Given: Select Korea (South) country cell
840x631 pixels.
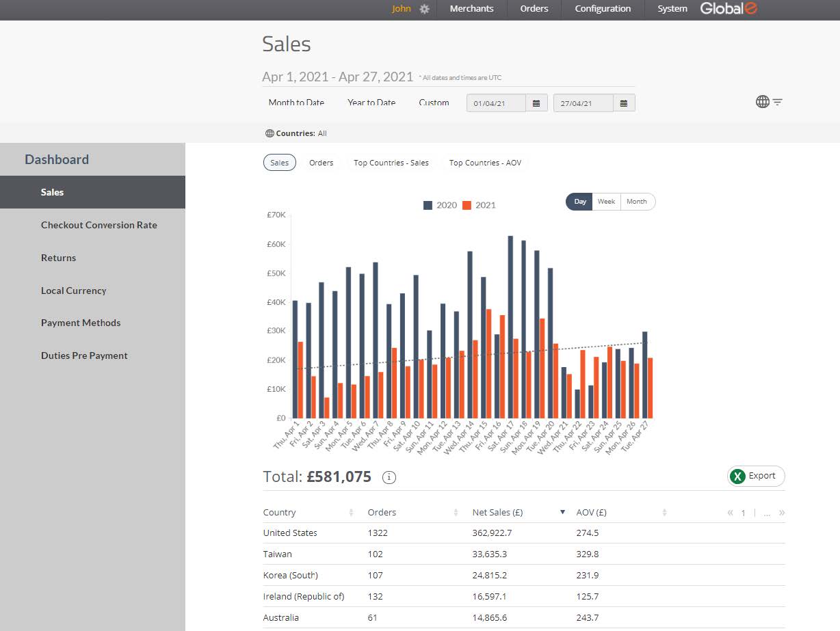Looking at the screenshot, I should [291, 575].
